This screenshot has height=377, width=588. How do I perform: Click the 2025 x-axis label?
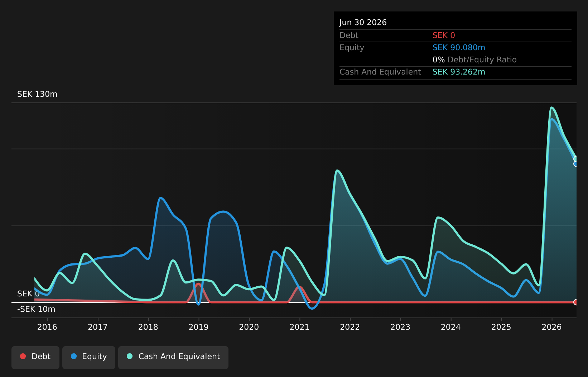(501, 327)
